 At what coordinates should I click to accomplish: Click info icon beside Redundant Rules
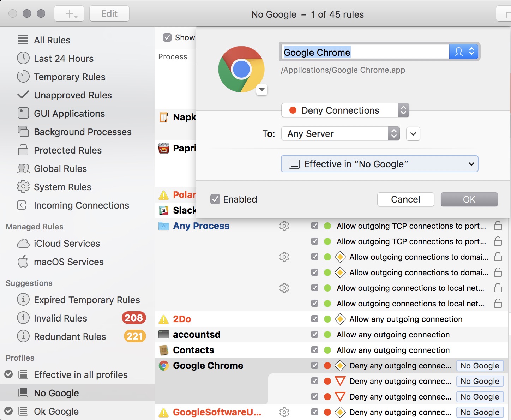[x=23, y=336]
